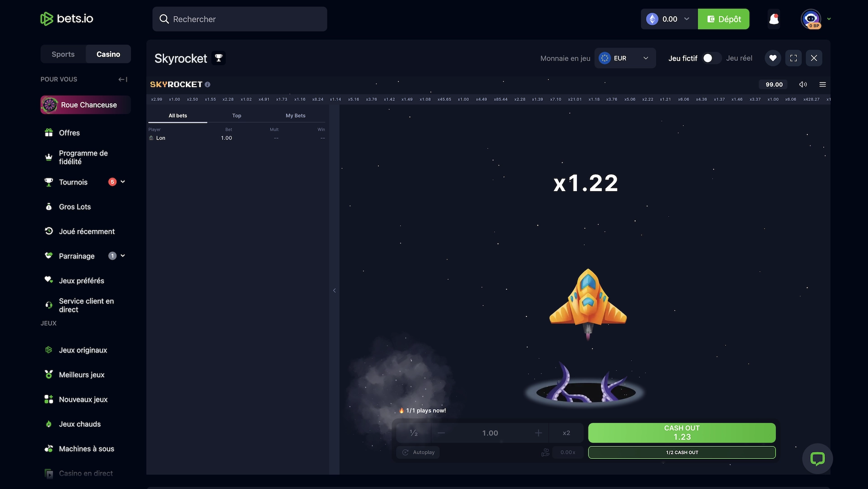Collapse the Pour Vous sidebar
The height and width of the screenshot is (489, 868).
click(122, 79)
